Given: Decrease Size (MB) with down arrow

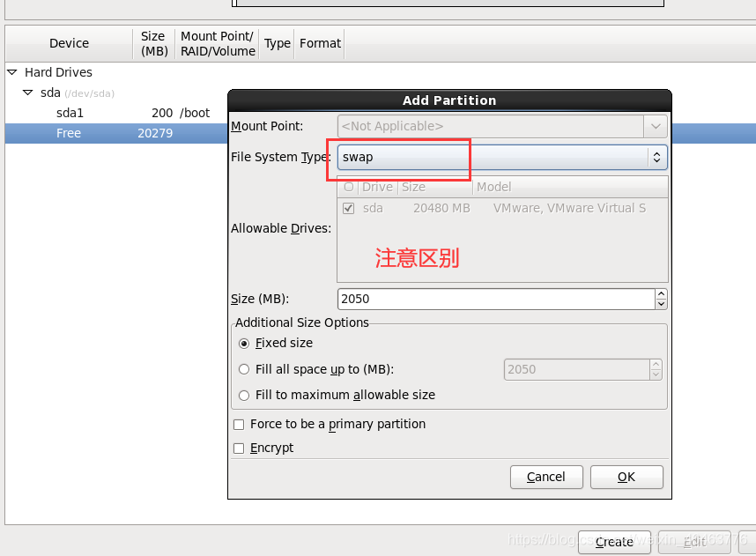Looking at the screenshot, I should [x=661, y=304].
